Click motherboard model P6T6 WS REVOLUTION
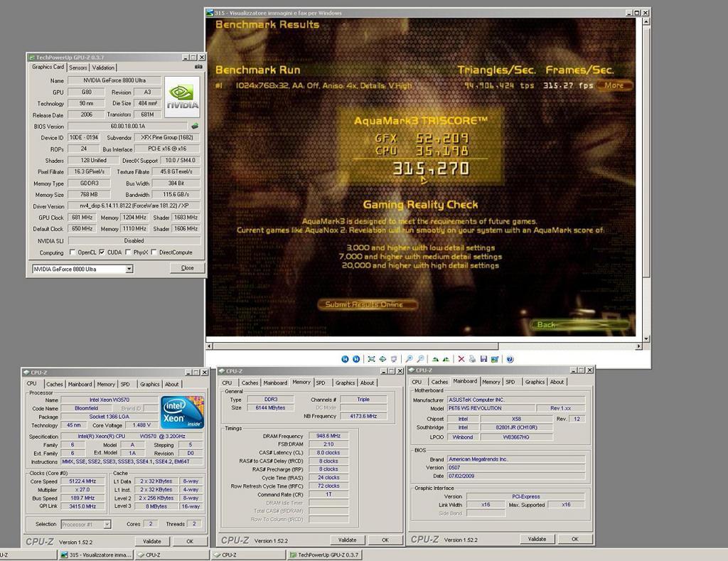This screenshot has height=561, width=728. [x=490, y=408]
